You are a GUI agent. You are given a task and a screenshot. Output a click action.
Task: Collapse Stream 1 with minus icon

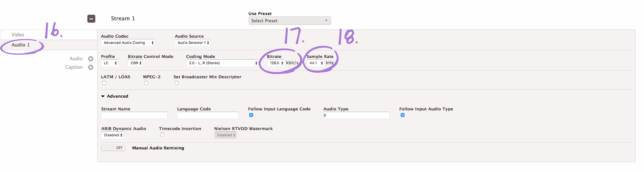coord(91,19)
